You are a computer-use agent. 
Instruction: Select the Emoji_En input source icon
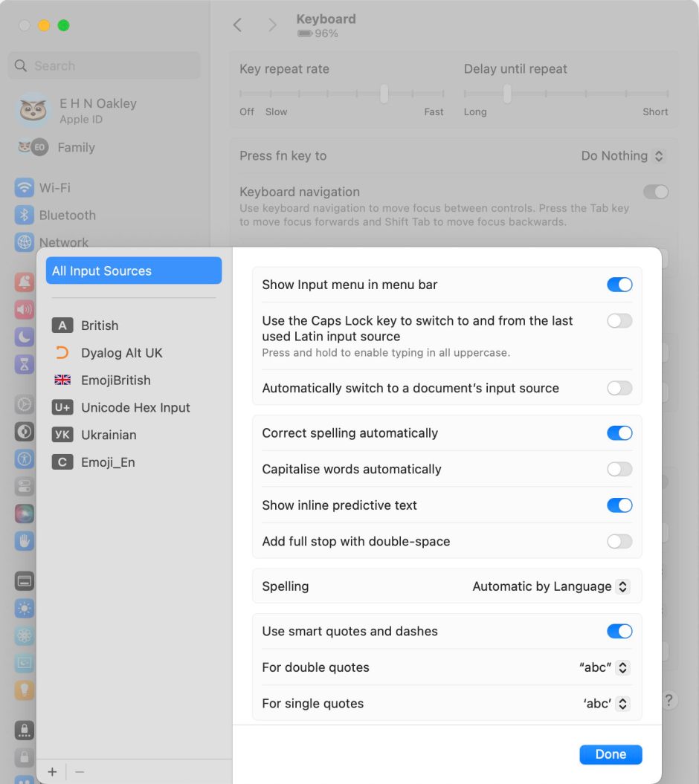tap(62, 462)
